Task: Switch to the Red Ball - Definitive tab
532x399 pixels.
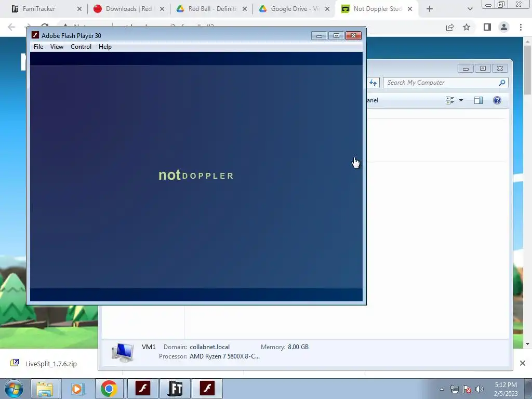Action: point(212,9)
